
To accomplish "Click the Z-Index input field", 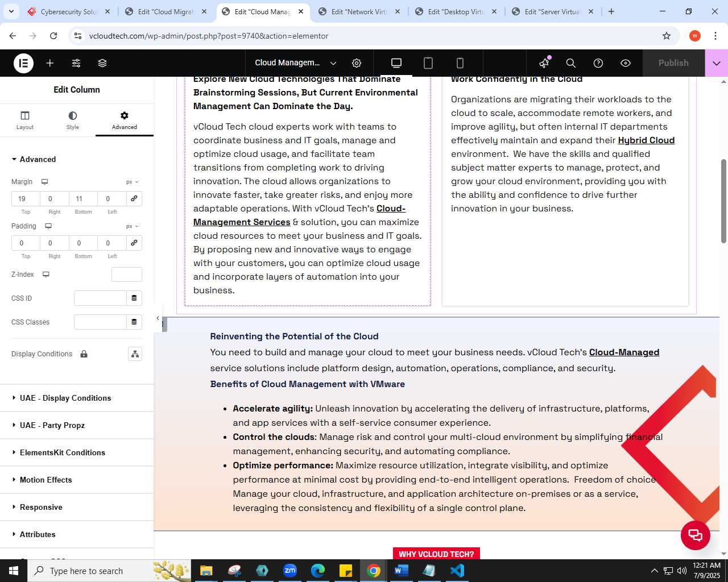I will click(127, 275).
